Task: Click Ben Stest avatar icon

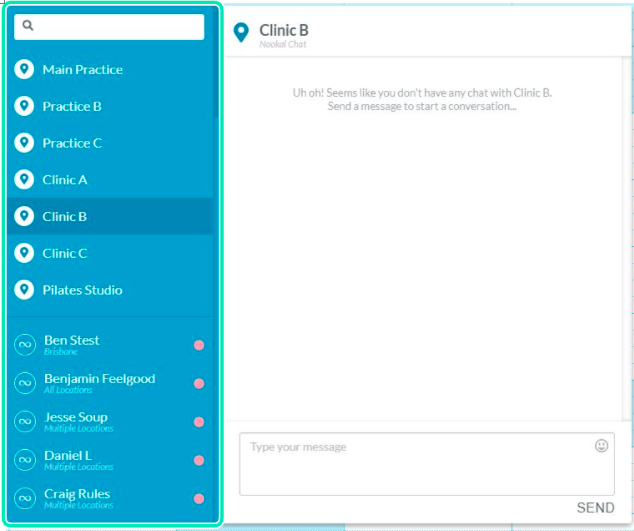Action: 25,345
